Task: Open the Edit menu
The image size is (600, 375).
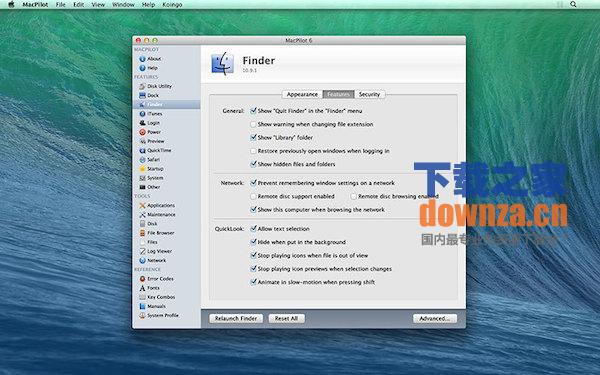Action: pyautogui.click(x=78, y=5)
